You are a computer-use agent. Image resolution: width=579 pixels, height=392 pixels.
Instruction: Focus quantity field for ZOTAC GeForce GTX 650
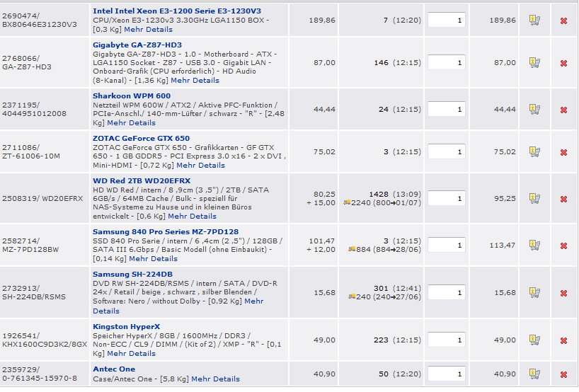tap(447, 151)
